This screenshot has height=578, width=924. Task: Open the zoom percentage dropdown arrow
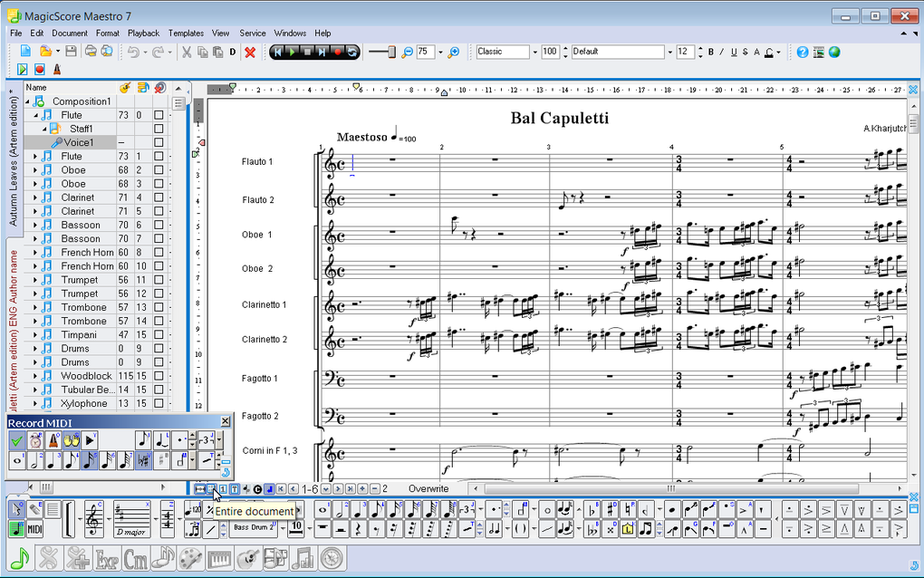(440, 53)
